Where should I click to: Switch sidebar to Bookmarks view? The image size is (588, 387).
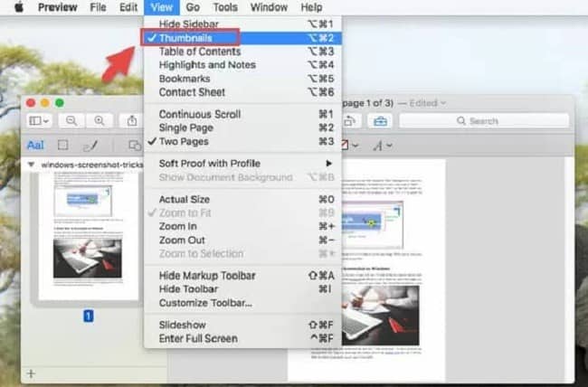coord(242,79)
